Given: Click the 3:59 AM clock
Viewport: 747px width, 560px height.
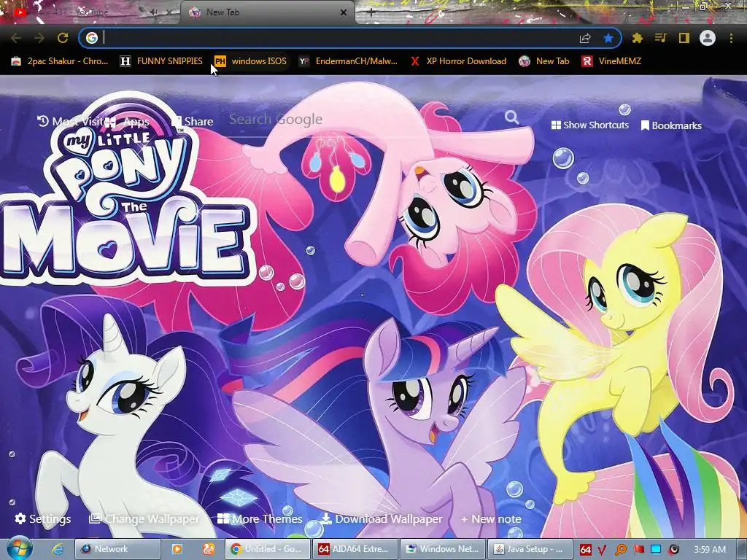Looking at the screenshot, I should tap(710, 550).
